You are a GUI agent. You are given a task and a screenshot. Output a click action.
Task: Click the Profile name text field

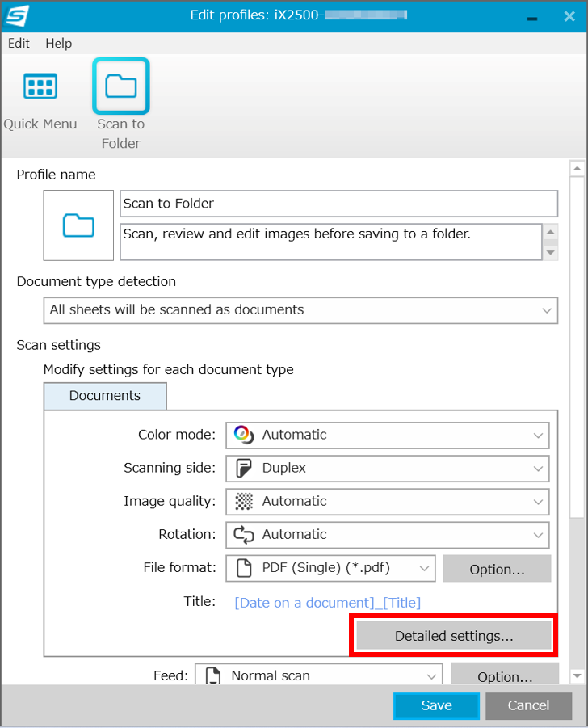(338, 204)
